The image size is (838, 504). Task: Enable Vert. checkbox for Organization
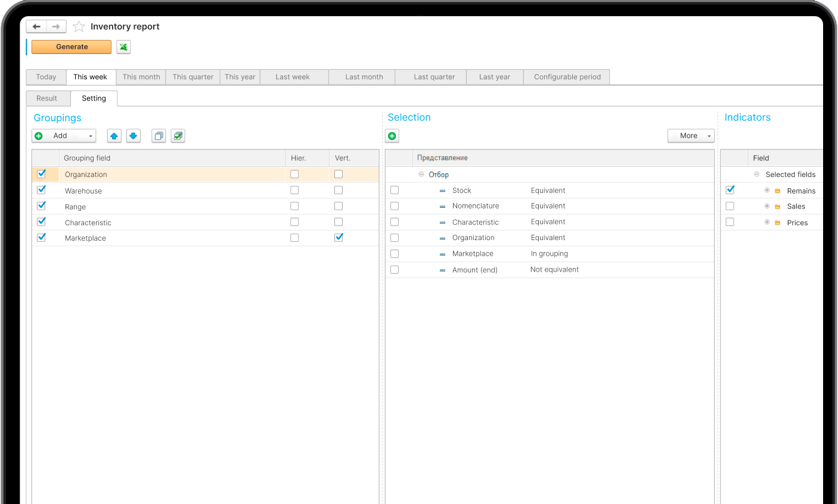tap(339, 174)
